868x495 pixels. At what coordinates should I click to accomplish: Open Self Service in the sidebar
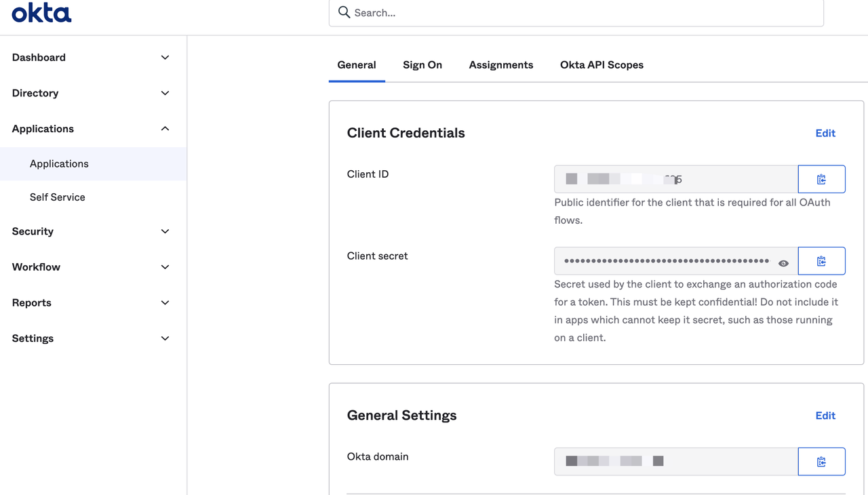point(58,197)
